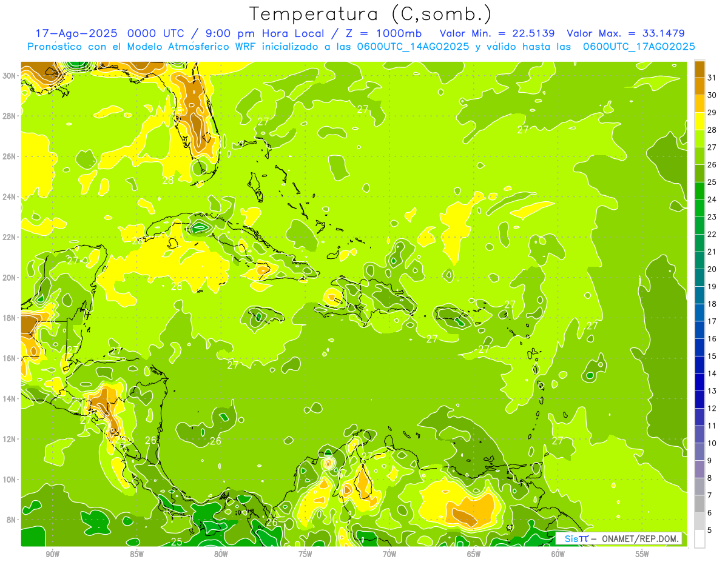Click the "28N" latitude label

[x=9, y=116]
